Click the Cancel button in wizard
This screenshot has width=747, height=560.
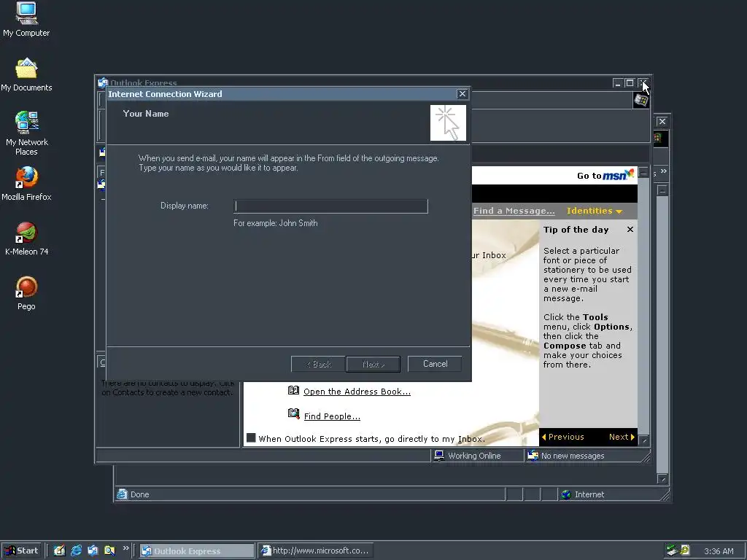[435, 364]
